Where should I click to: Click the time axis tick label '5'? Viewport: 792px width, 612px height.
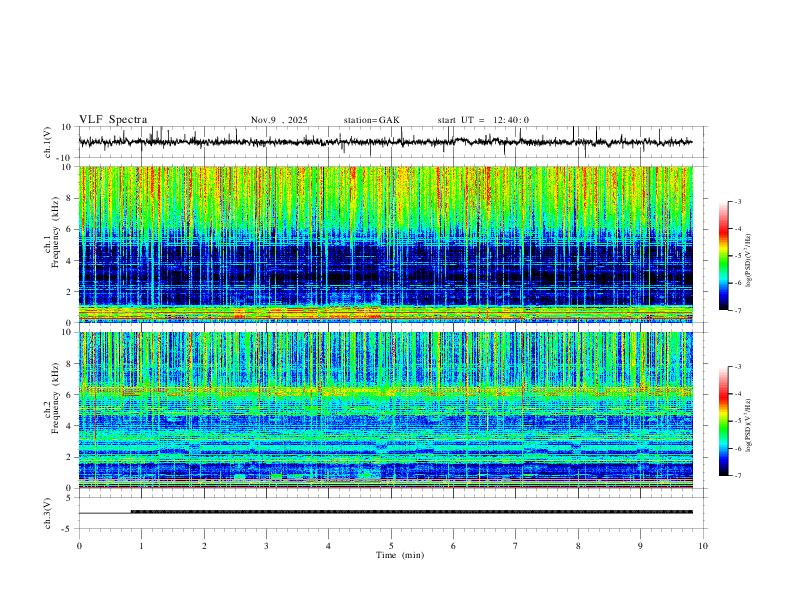coord(391,546)
